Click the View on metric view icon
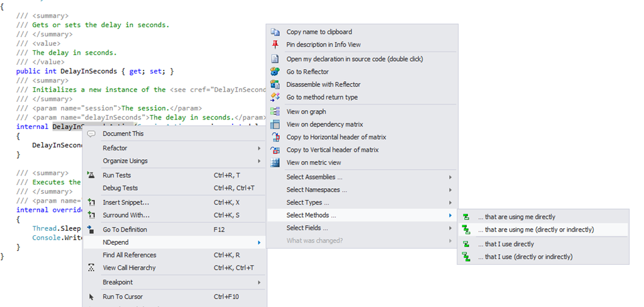 275,162
